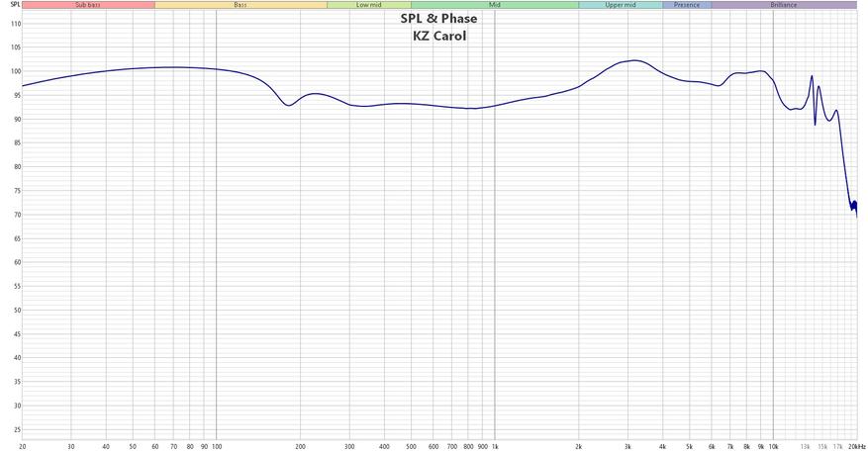Select the 8k frequency label
The height and width of the screenshot is (453, 868).
pyautogui.click(x=747, y=446)
